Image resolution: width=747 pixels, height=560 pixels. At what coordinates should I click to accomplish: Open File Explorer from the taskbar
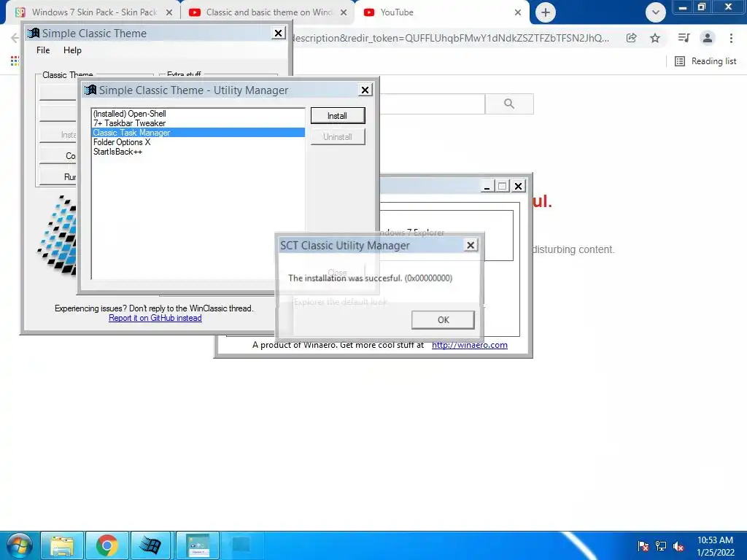click(x=62, y=545)
